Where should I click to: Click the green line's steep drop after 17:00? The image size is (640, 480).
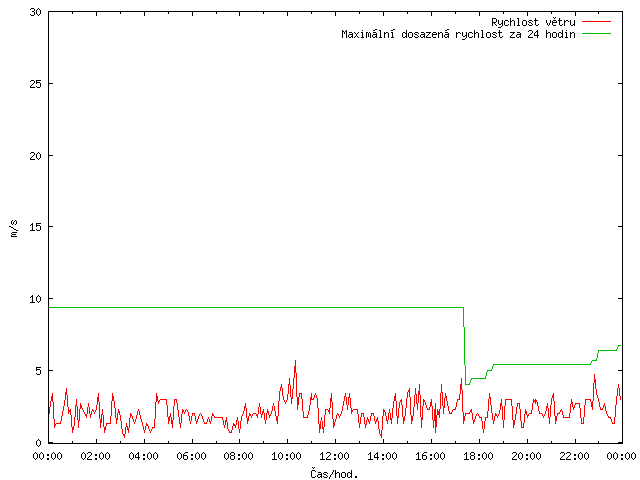464,347
